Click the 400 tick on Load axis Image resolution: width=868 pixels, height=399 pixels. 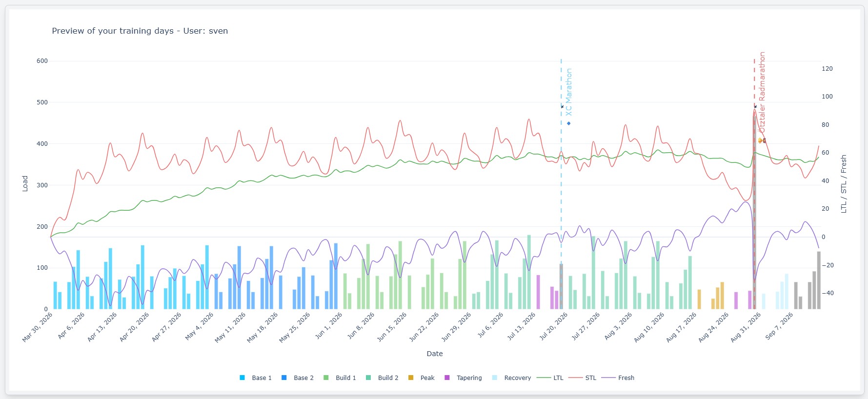click(42, 144)
